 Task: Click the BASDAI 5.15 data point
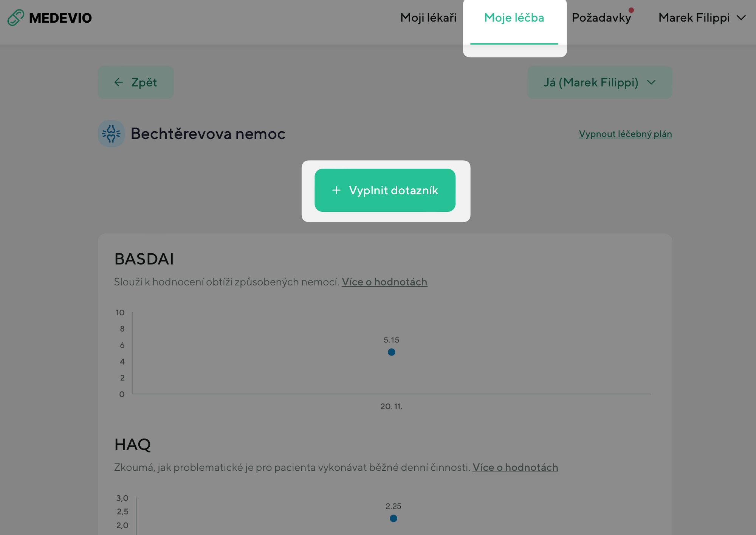click(391, 352)
